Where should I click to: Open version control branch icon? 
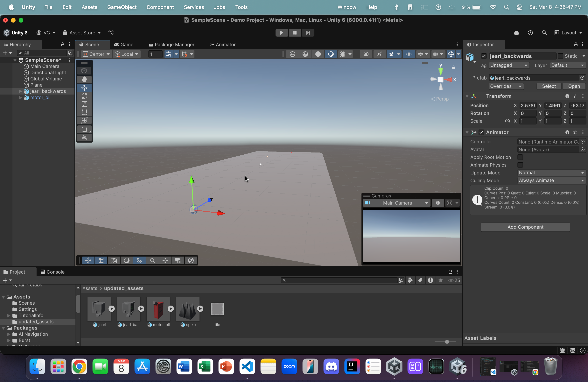pos(111,33)
